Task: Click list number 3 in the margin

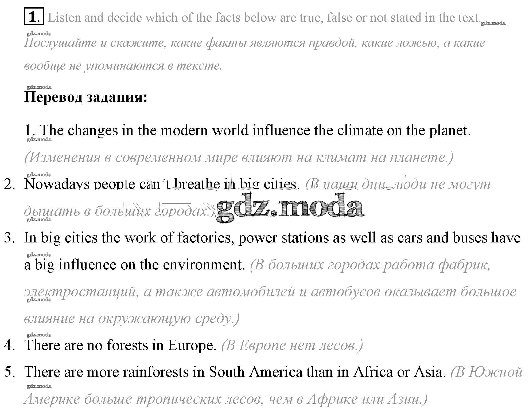Action: coord(10,238)
